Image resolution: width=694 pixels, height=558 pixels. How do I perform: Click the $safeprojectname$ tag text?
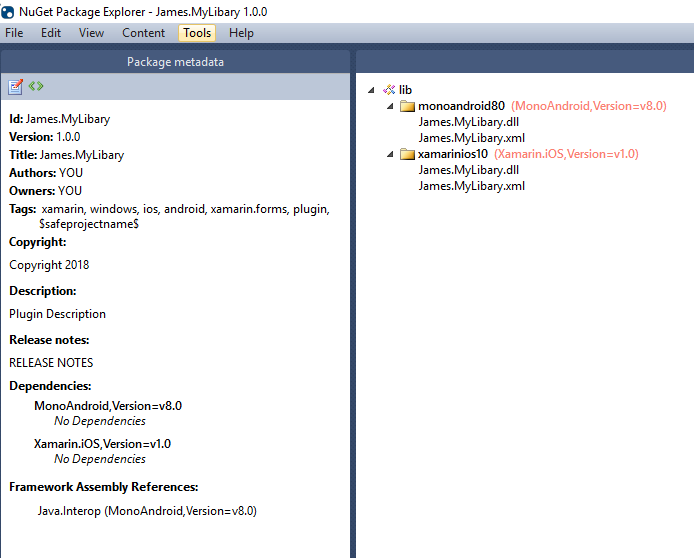tap(89, 223)
